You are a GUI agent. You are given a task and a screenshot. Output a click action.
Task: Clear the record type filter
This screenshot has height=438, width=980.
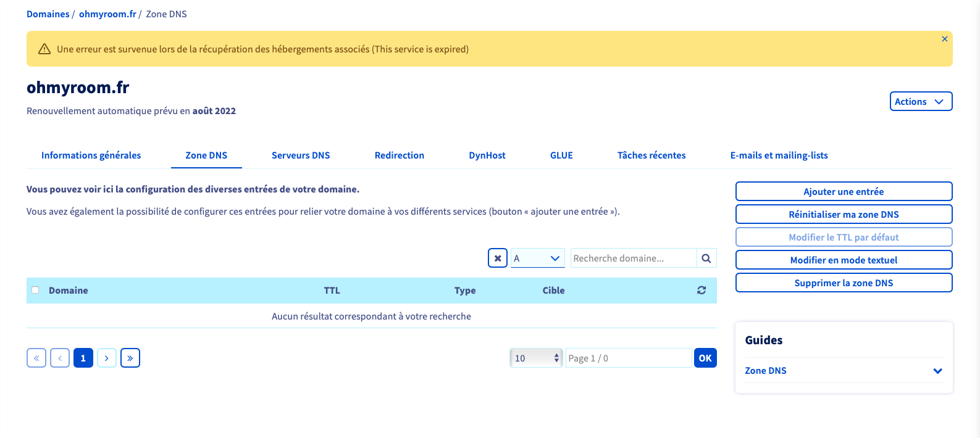[498, 258]
